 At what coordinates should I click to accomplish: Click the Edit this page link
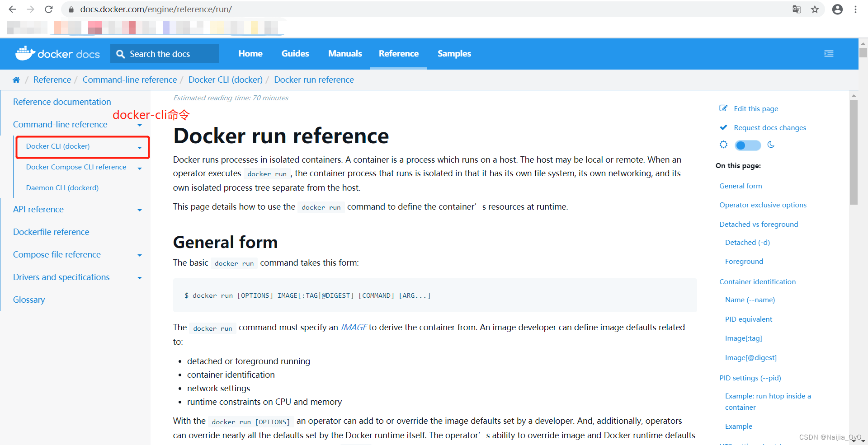click(756, 108)
